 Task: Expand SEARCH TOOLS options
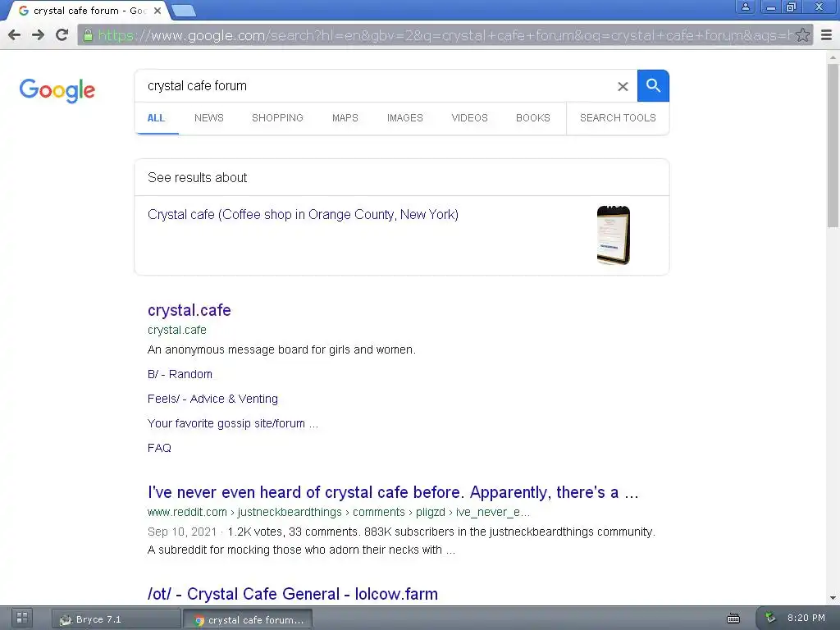(x=618, y=118)
